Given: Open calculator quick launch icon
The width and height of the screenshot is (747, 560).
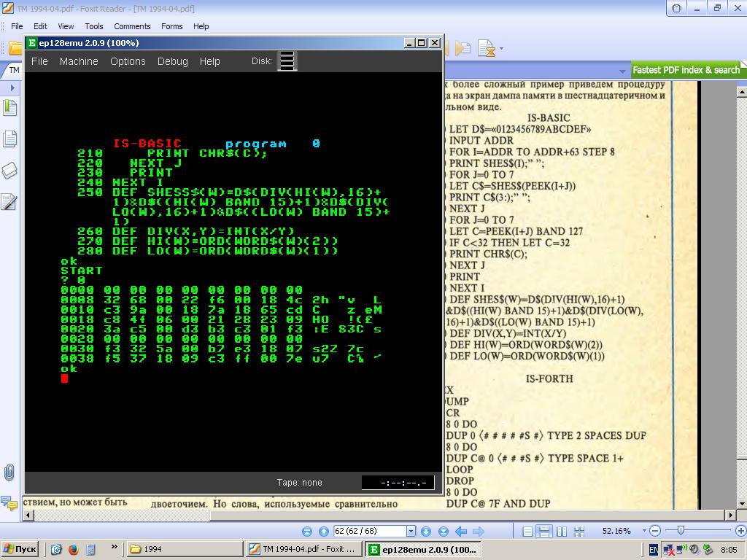Looking at the screenshot, I should pos(90,549).
